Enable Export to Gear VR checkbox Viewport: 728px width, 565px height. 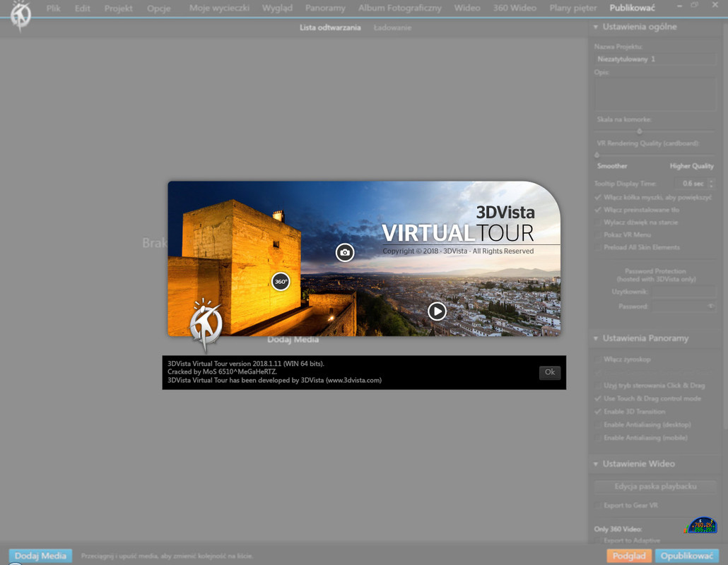(597, 505)
